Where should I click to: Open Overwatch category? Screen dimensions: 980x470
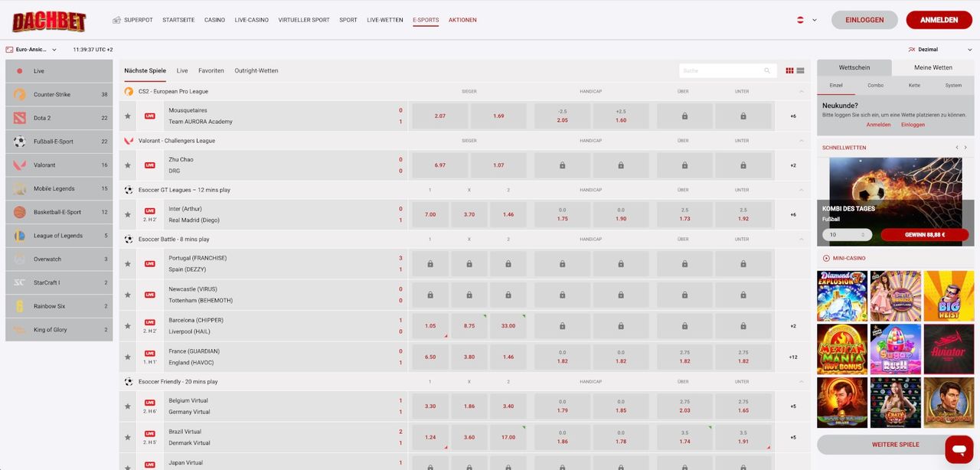point(59,259)
